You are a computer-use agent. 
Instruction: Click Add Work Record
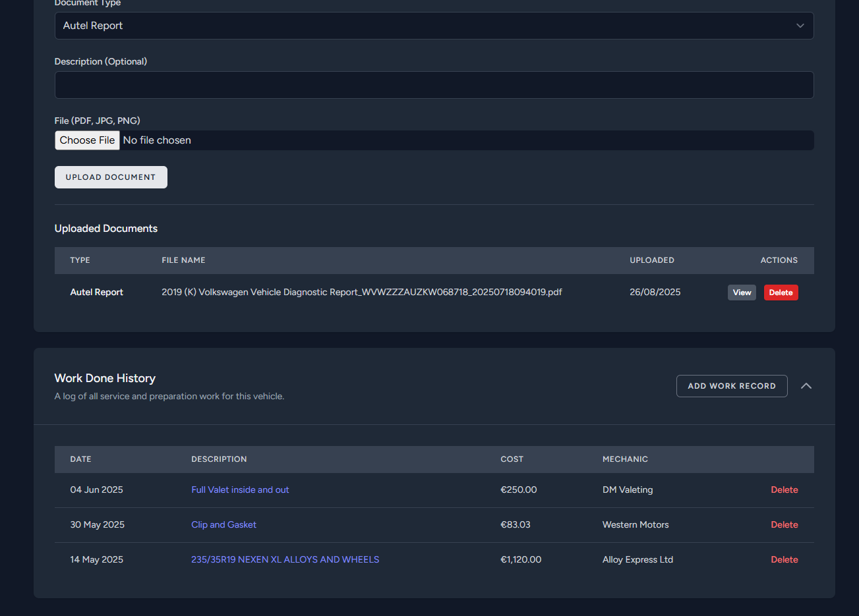point(731,386)
